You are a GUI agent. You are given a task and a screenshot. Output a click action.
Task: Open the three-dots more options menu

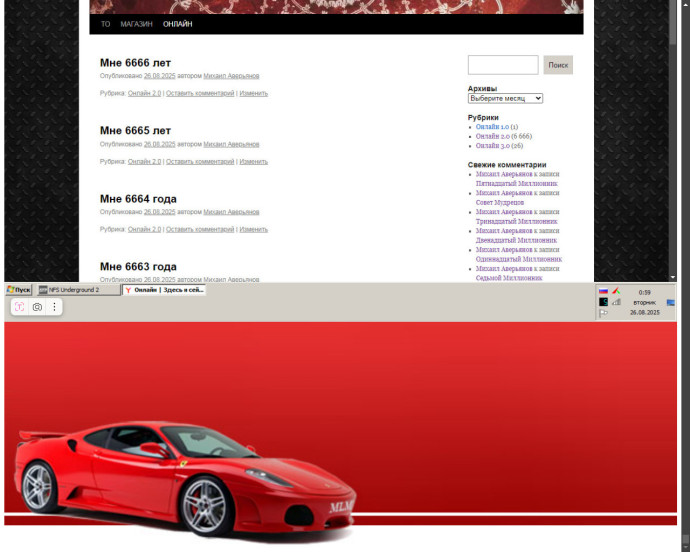(54, 307)
